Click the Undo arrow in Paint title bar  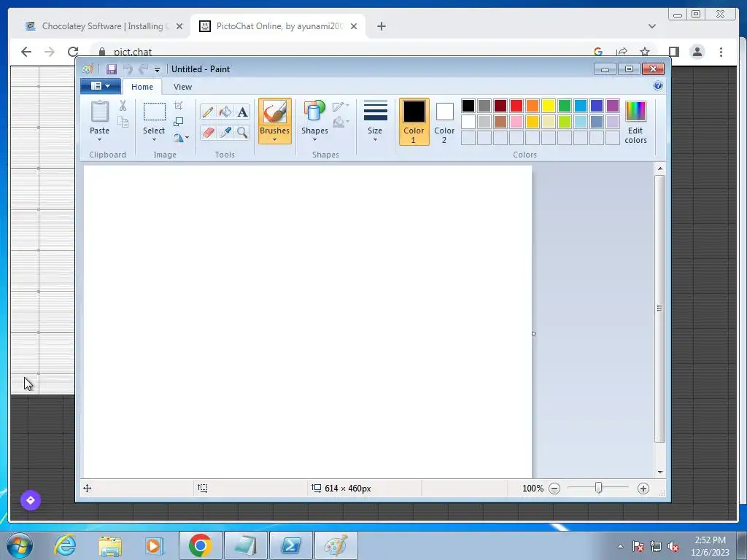pos(127,69)
